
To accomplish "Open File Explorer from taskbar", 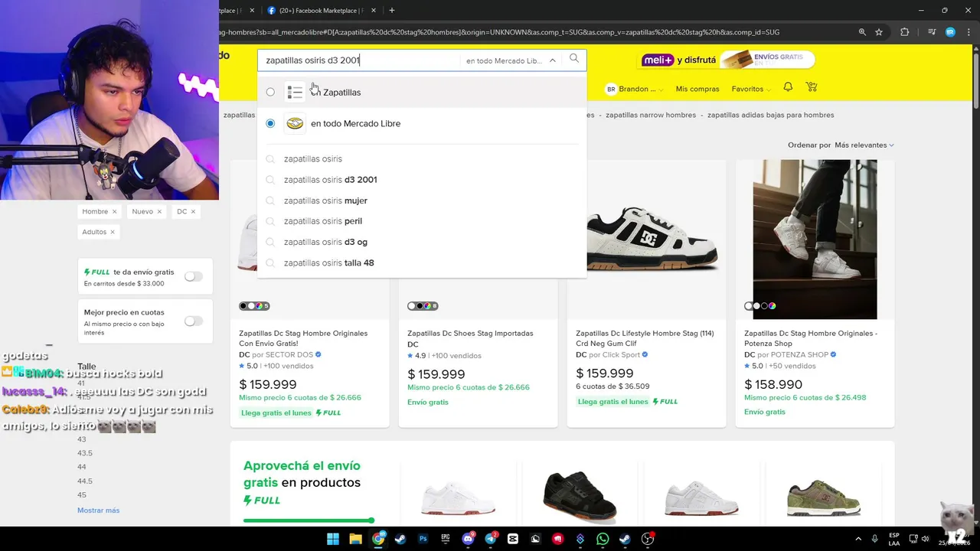I will (355, 539).
